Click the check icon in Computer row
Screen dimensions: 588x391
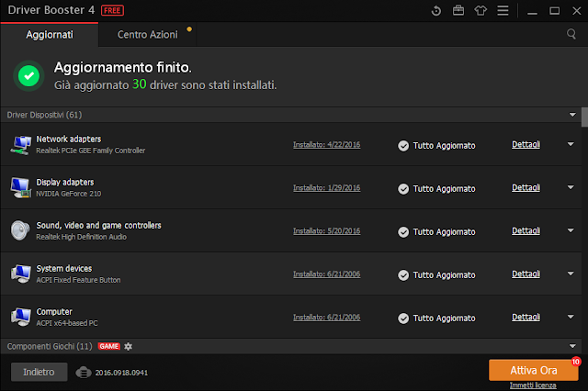[403, 318]
